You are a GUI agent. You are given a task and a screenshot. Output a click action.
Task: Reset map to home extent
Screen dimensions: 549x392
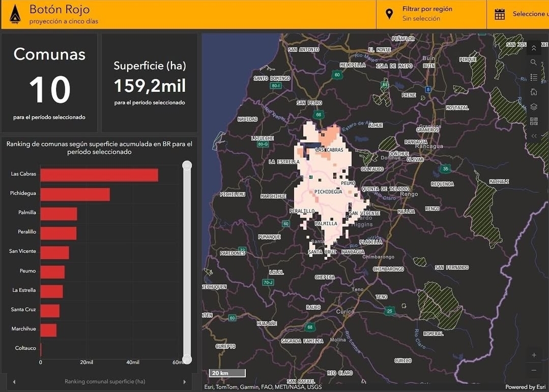533,92
